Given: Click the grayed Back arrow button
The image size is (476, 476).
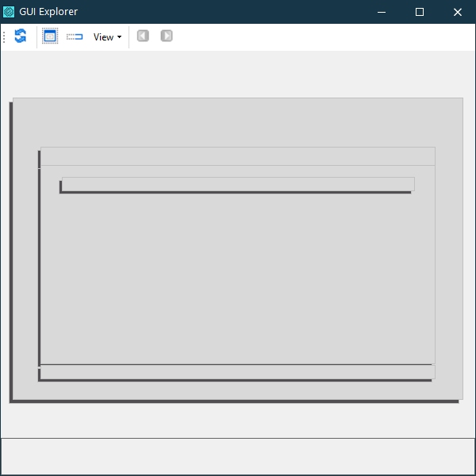Looking at the screenshot, I should click(143, 36).
